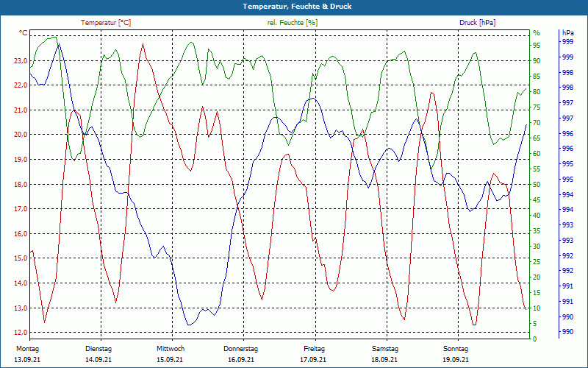Click the 'Samstag' day label
This screenshot has width=588, height=368.
(x=385, y=349)
